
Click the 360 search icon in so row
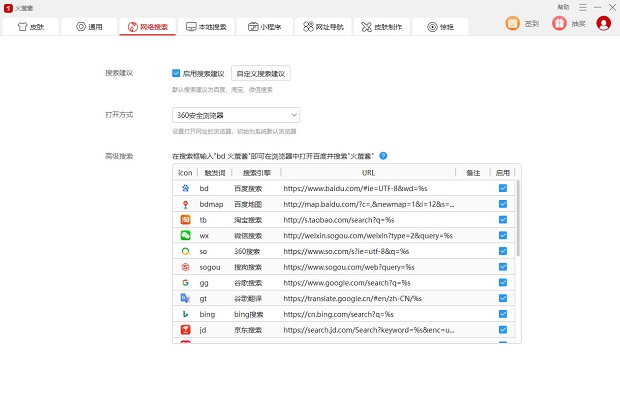(x=185, y=251)
